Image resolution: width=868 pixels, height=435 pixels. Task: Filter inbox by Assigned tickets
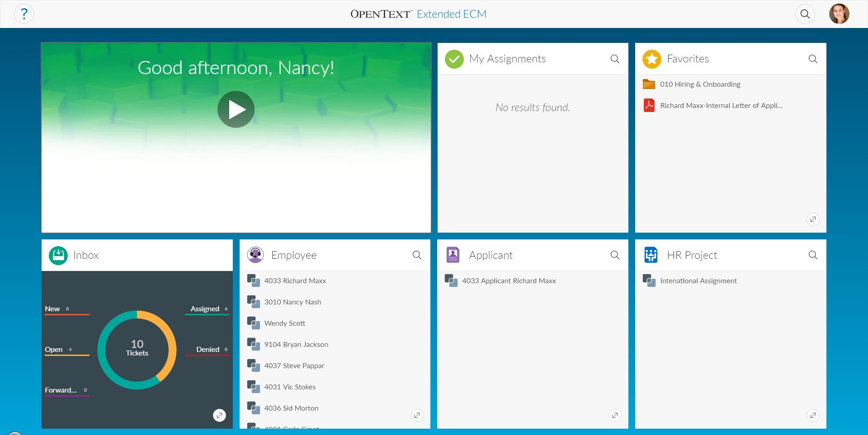207,309
